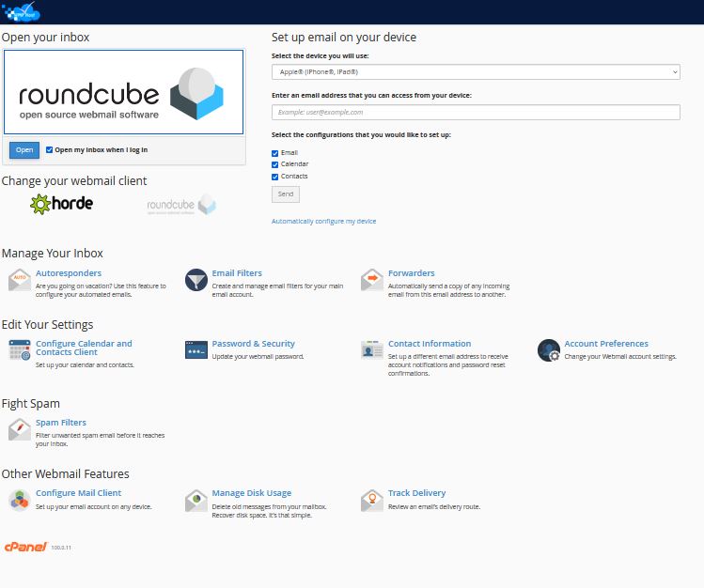
Task: Click the "Update your webmail password." description
Action: click(258, 357)
